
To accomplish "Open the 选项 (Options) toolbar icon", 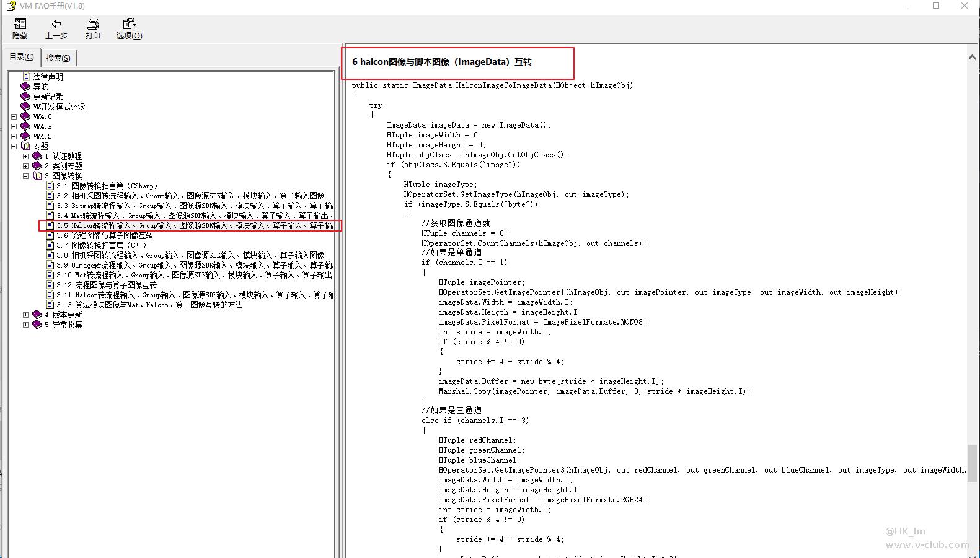I will pos(129,24).
